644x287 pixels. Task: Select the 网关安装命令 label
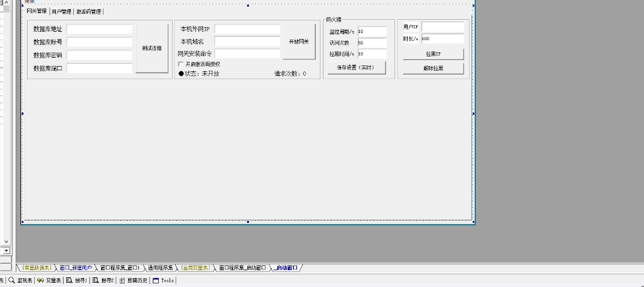(x=195, y=53)
